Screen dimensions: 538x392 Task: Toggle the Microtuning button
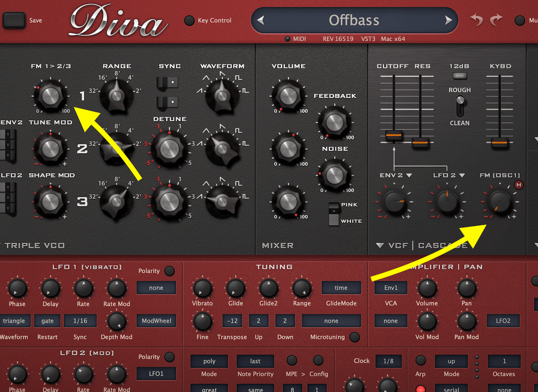[354, 337]
